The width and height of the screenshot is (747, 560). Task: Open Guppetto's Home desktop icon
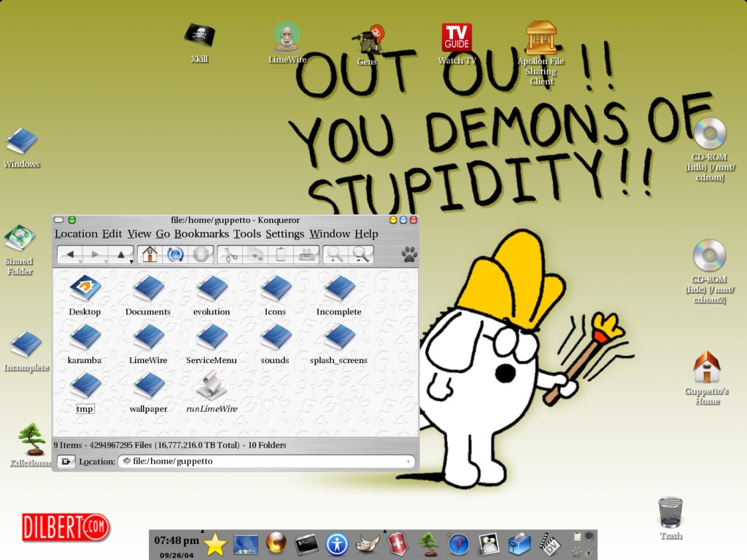tap(707, 378)
